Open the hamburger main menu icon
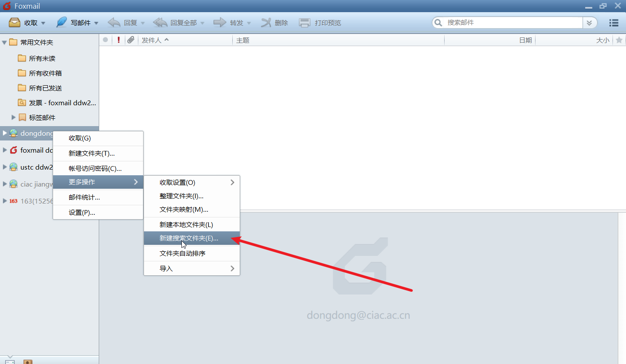 (x=614, y=23)
